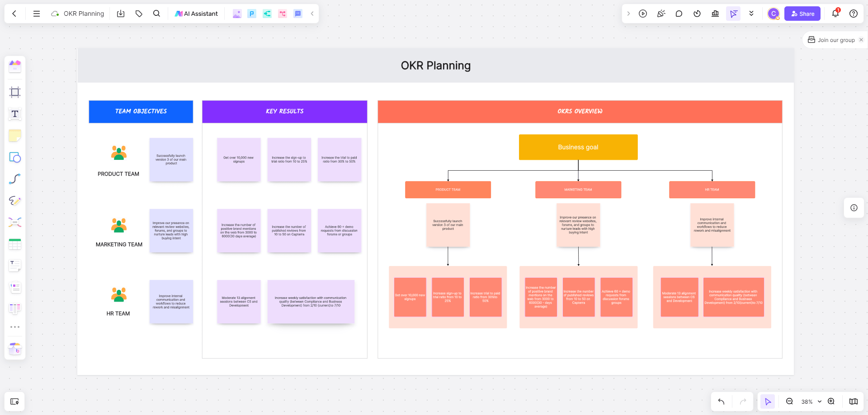
Task: Select the OKRS OVERVIEW orange header
Action: 580,112
